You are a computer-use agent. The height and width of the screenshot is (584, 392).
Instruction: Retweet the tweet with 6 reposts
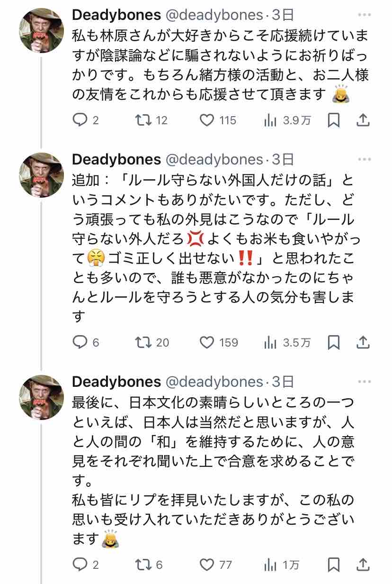pos(143,565)
